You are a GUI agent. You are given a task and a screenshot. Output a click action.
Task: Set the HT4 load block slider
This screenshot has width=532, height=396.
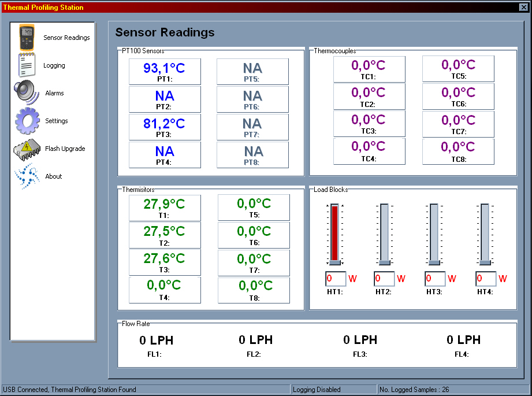pos(485,234)
